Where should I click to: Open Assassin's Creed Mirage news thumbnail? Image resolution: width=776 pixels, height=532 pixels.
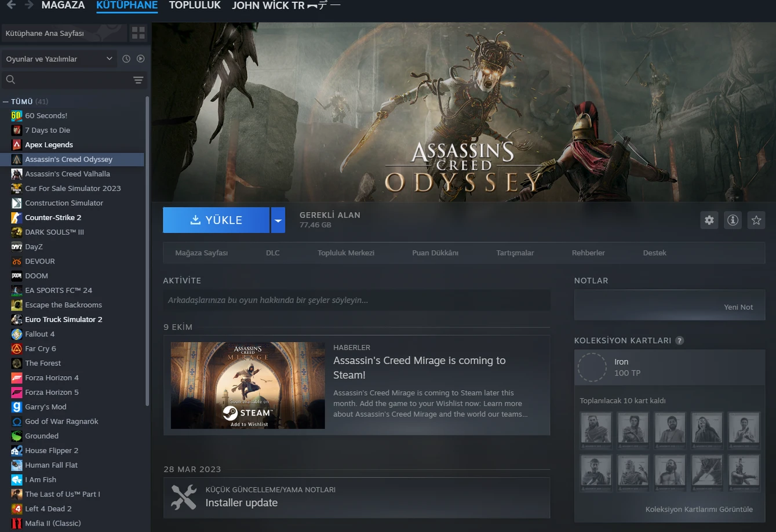coord(248,385)
